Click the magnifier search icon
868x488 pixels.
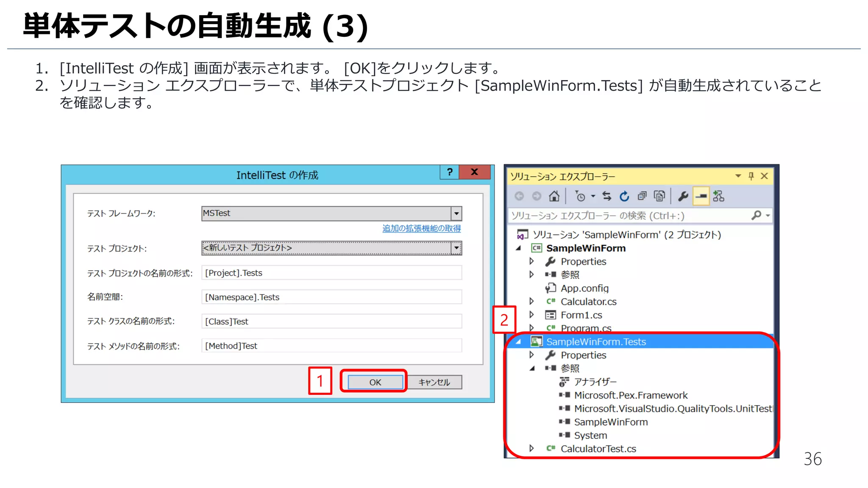[756, 216]
